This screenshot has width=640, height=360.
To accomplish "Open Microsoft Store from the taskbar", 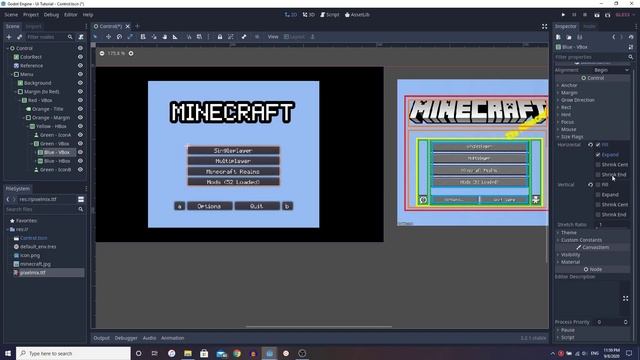I will 204,353.
